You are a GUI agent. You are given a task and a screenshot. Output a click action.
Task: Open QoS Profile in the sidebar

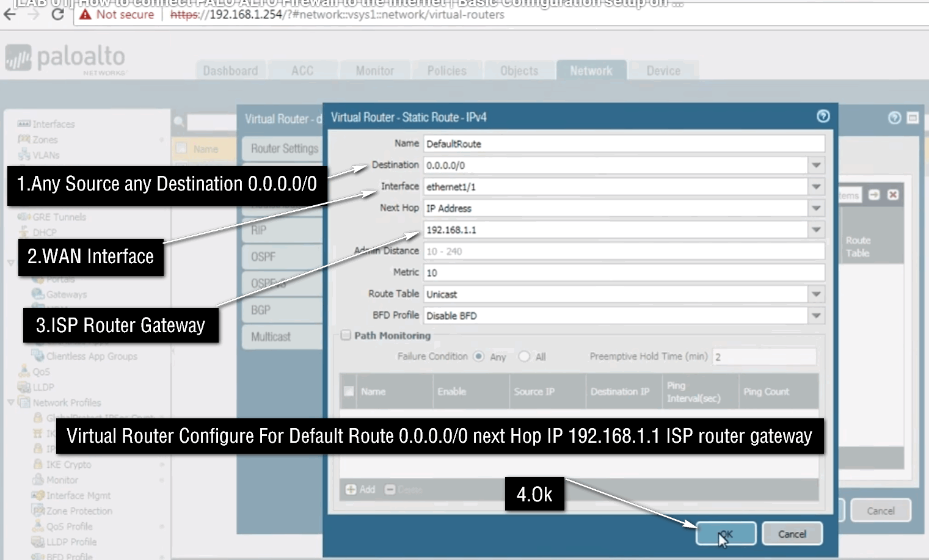tap(69, 526)
